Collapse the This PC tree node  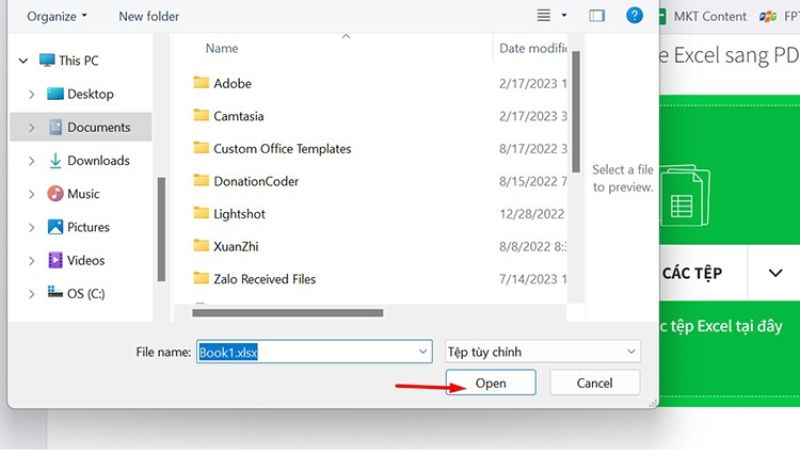(x=22, y=61)
